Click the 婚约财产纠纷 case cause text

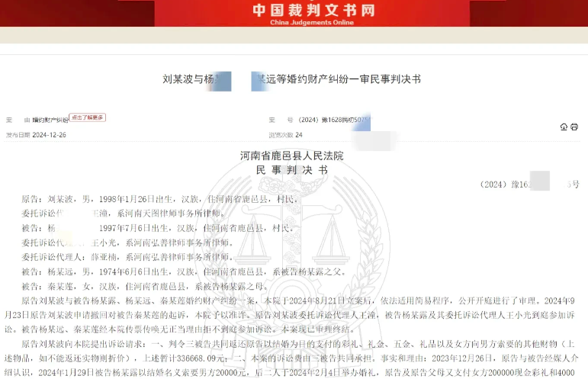coord(50,120)
